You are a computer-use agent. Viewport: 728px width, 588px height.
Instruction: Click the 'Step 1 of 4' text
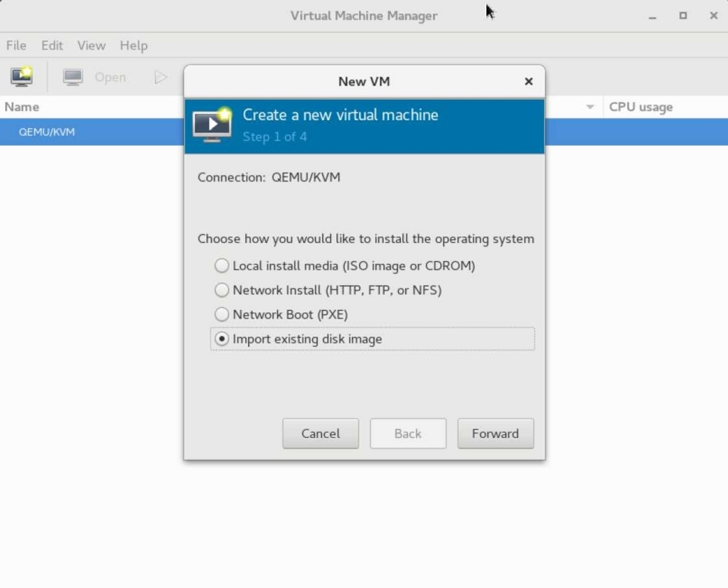274,137
